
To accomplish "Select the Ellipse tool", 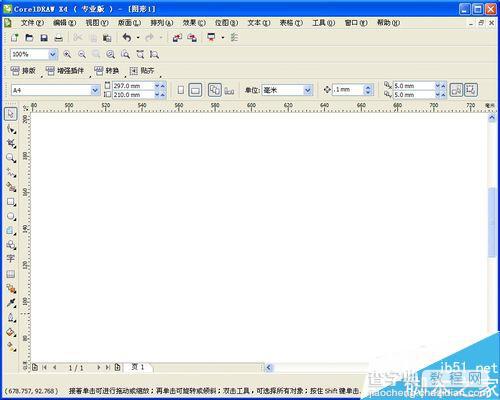I will coord(11,216).
